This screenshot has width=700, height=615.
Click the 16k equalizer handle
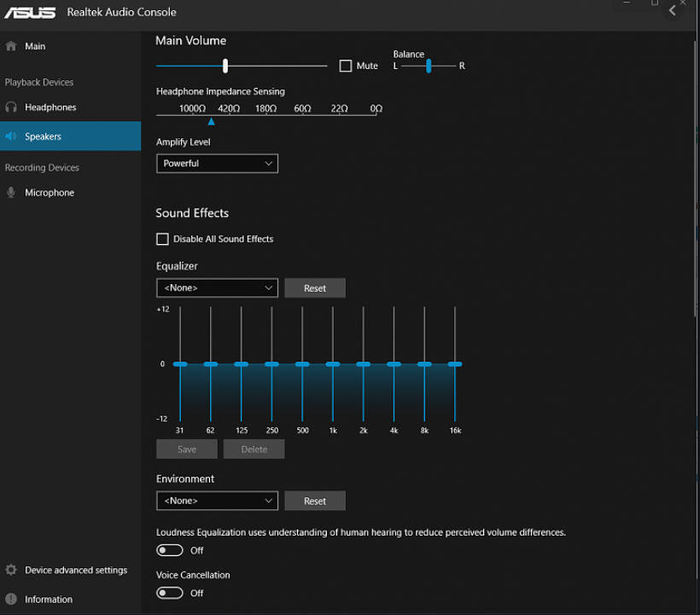(455, 364)
